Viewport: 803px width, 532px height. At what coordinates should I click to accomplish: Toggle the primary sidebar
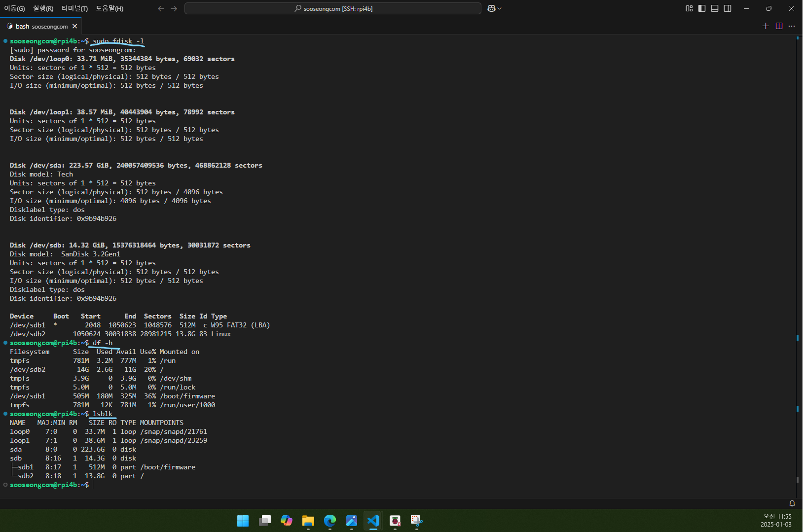tap(702, 8)
